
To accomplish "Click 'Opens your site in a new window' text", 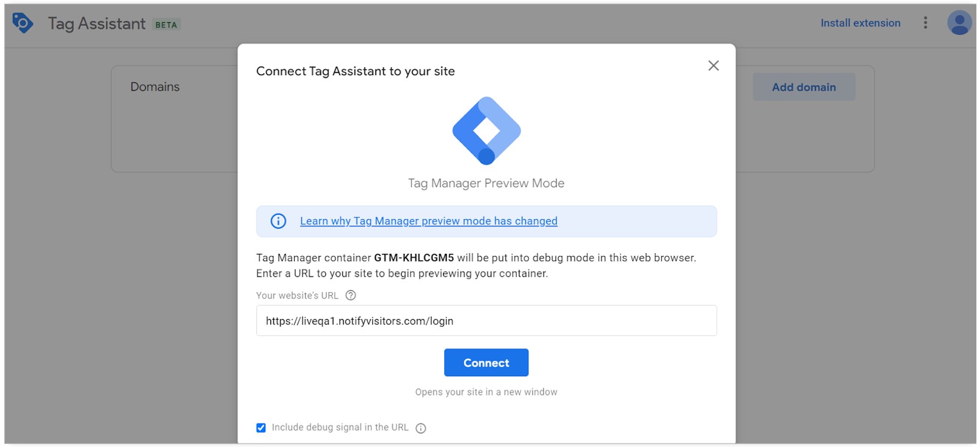I will pos(486,392).
